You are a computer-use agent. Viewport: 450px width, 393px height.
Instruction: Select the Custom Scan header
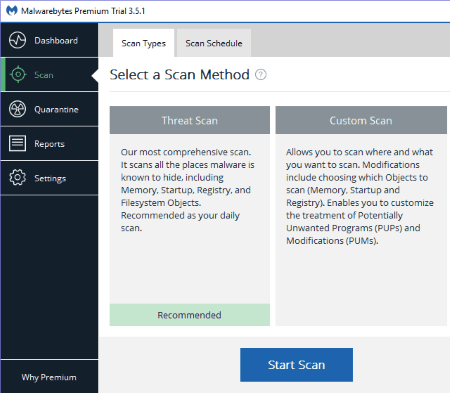tap(361, 120)
